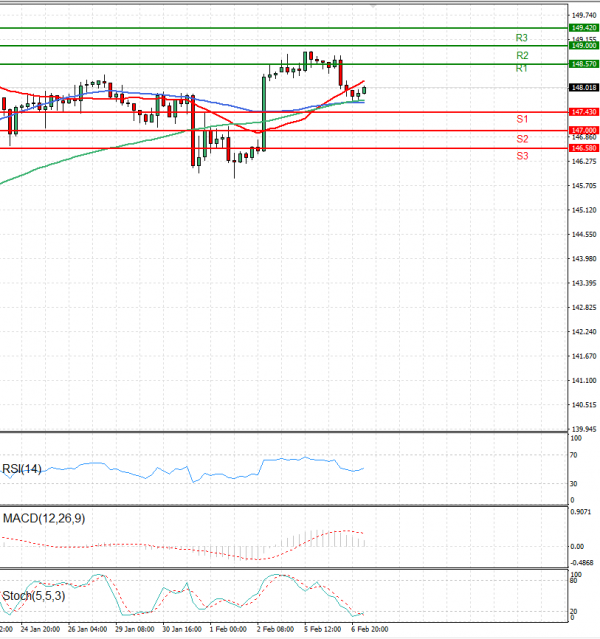The image size is (600, 639).
Task: Click the 144.550 price axis value
Action: [584, 235]
